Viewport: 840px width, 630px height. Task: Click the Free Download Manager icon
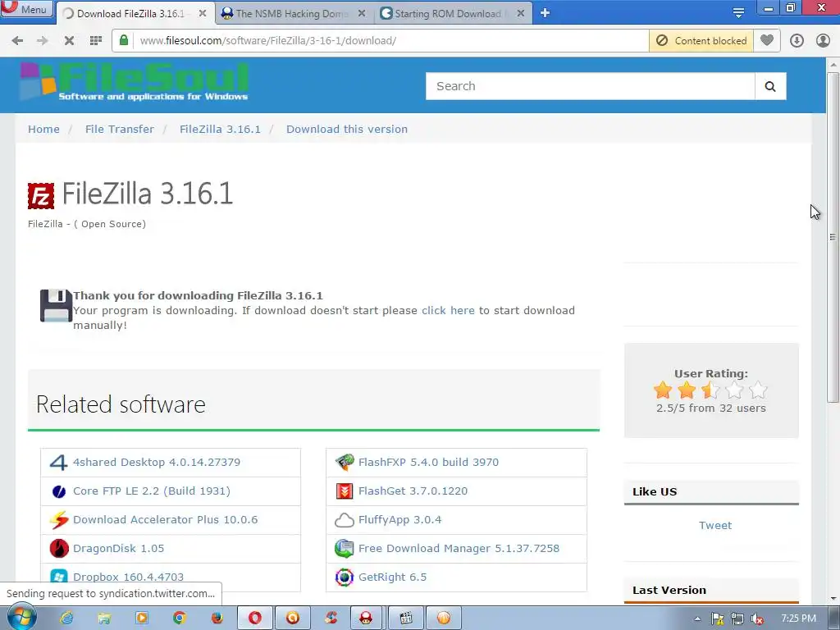click(345, 549)
